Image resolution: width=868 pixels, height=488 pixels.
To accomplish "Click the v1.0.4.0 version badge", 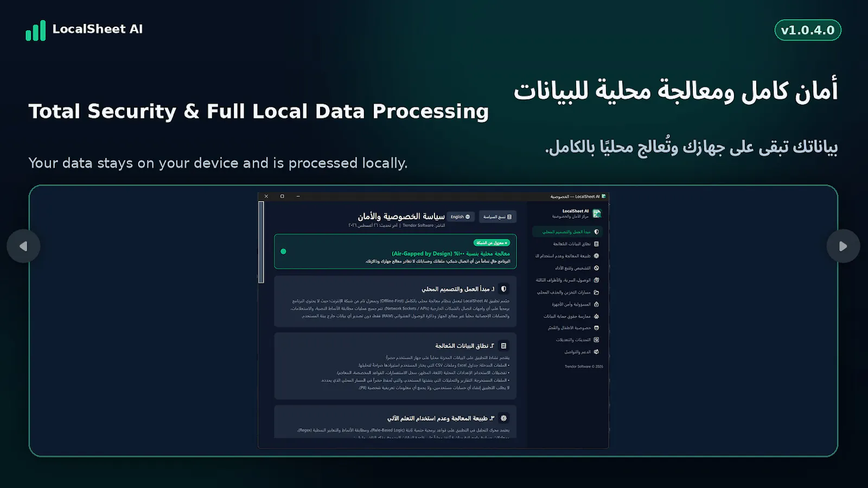I will (808, 30).
